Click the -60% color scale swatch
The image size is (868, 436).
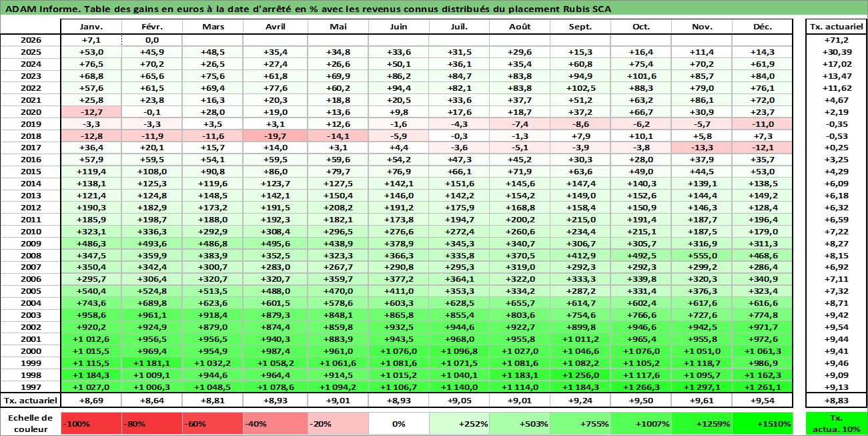click(213, 423)
